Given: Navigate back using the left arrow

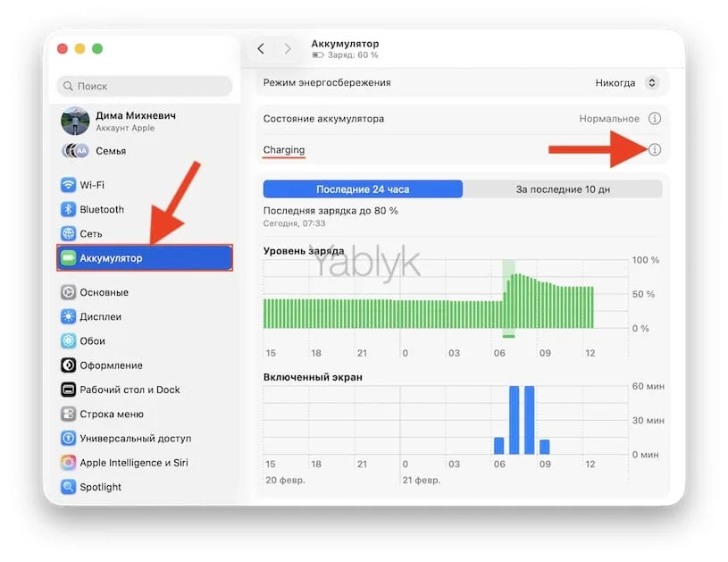Looking at the screenshot, I should pyautogui.click(x=260, y=49).
